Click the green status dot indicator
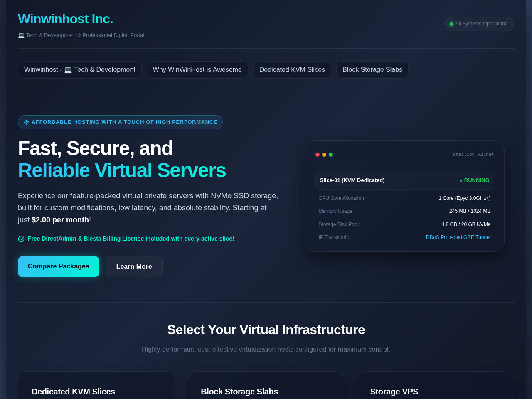The height and width of the screenshot is (399, 532). 451,24
